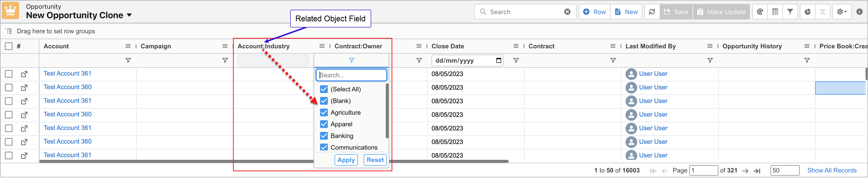Open record icon for first Test Account 361
This screenshot has width=868, height=180.
(x=24, y=74)
